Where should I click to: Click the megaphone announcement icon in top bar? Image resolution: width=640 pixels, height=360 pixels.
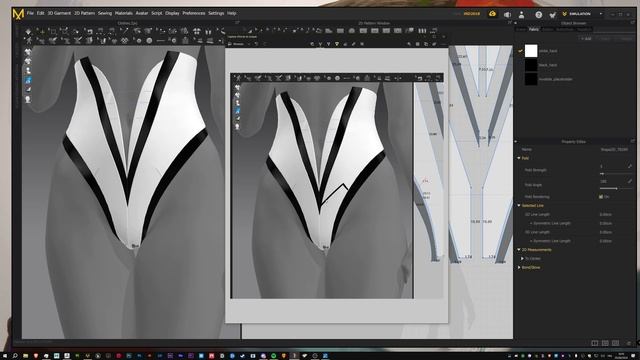pyautogui.click(x=507, y=14)
